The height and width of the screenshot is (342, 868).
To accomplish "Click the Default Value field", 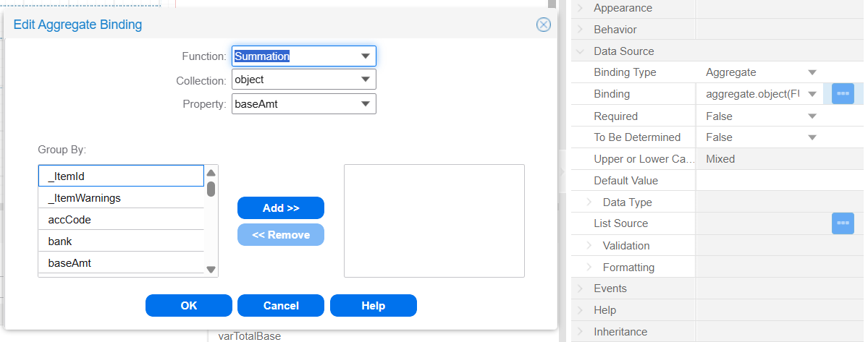I will (780, 181).
